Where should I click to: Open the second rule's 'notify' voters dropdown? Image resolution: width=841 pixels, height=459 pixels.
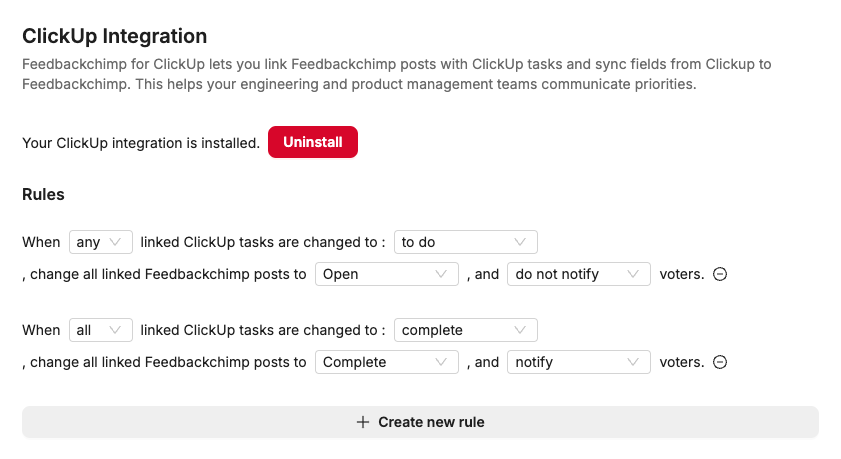click(x=578, y=362)
